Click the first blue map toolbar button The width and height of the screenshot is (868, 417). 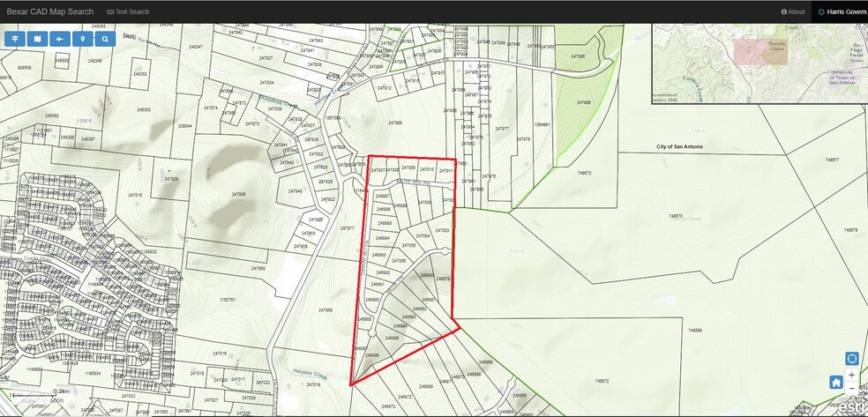pos(15,39)
